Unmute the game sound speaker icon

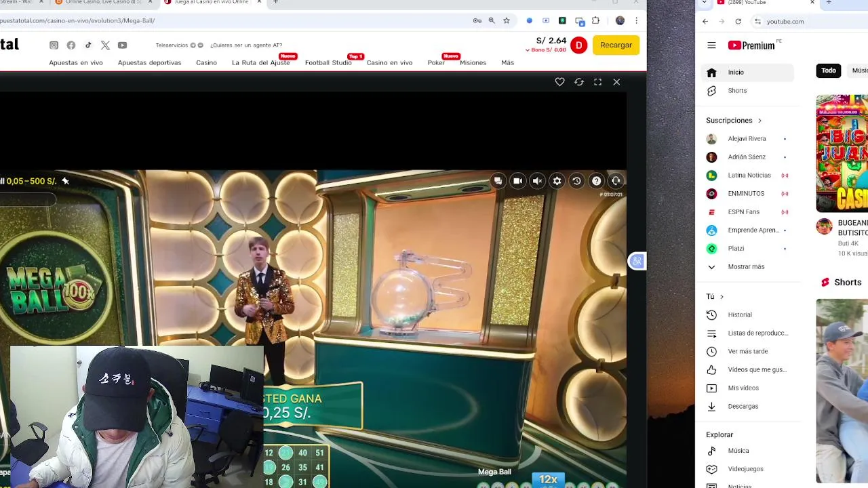pyautogui.click(x=537, y=181)
